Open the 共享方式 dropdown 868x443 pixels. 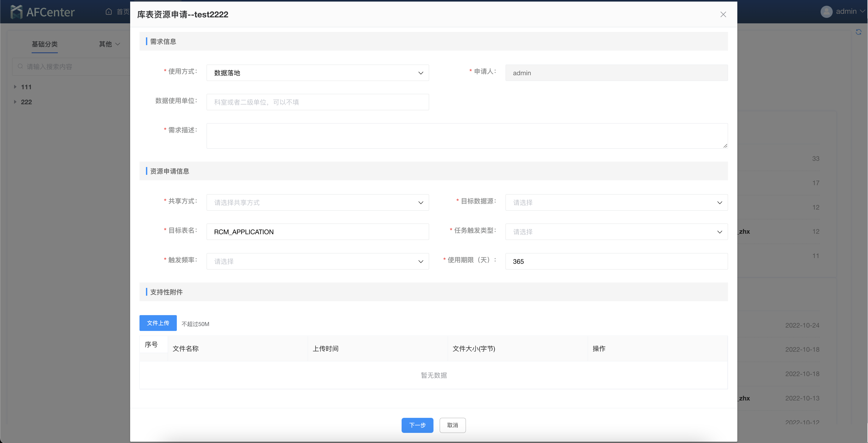[317, 203]
